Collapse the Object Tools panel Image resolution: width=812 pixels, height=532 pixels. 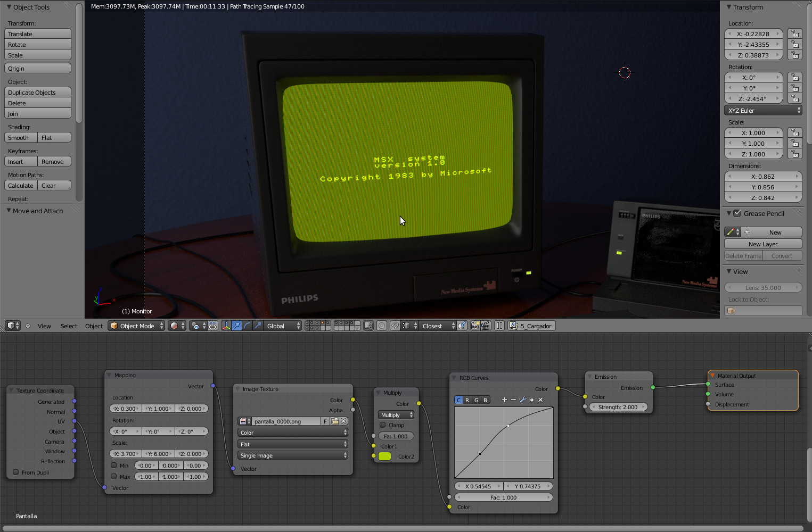pos(9,7)
